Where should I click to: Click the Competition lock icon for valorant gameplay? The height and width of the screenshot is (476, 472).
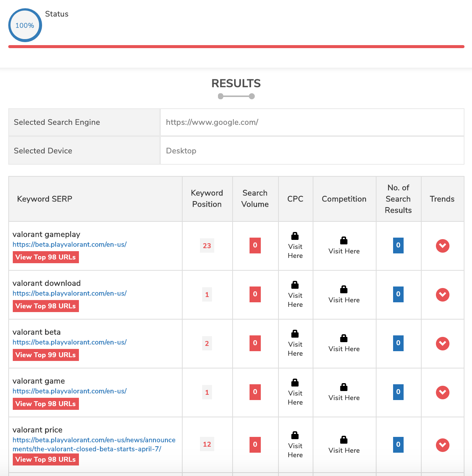click(x=343, y=241)
